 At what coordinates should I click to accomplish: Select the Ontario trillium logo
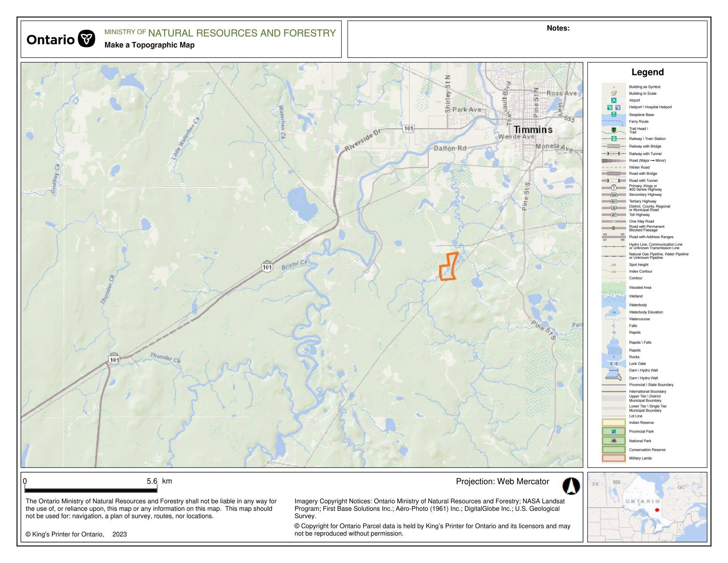pos(86,39)
